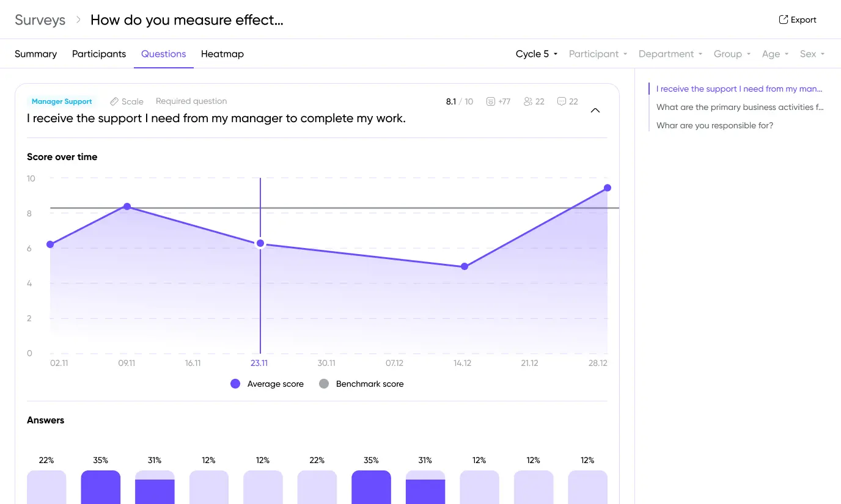Open the Department filter dropdown

tap(670, 54)
